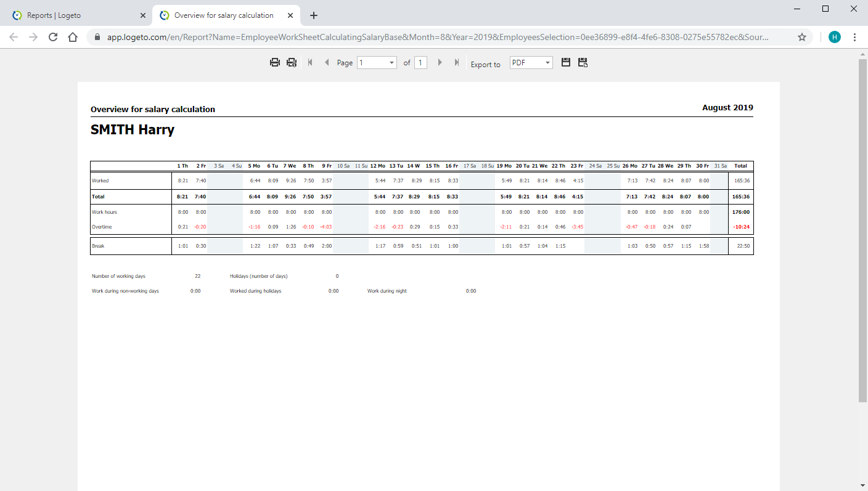Click working days count 22
868x491 pixels.
pyautogui.click(x=197, y=276)
